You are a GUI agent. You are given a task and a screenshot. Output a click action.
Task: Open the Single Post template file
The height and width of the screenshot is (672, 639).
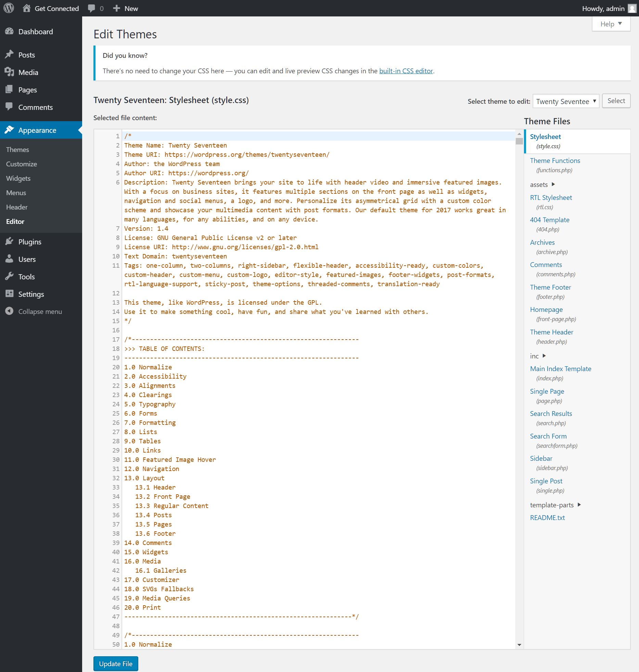tap(546, 481)
